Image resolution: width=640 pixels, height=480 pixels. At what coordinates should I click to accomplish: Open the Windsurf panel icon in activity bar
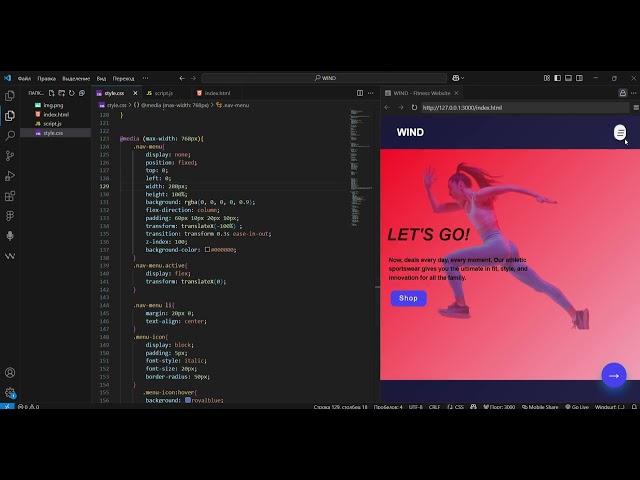pyautogui.click(x=10, y=256)
